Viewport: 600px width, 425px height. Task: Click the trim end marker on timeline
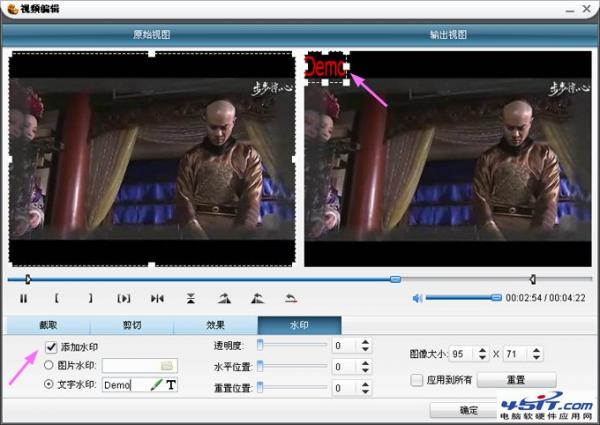532,279
